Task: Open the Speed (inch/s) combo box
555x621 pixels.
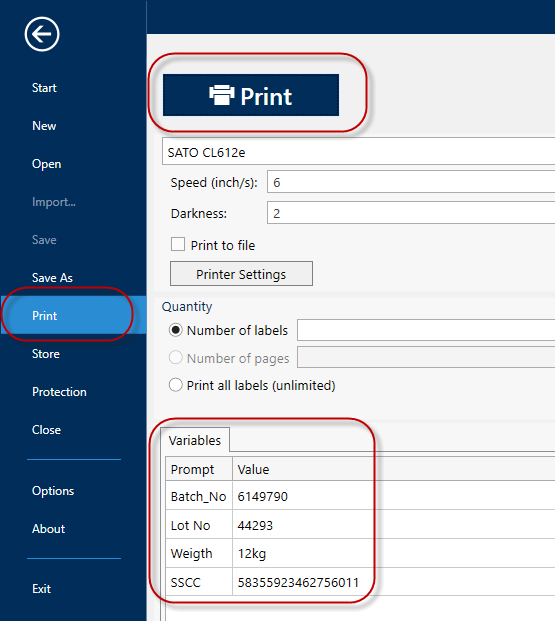Action: point(411,182)
